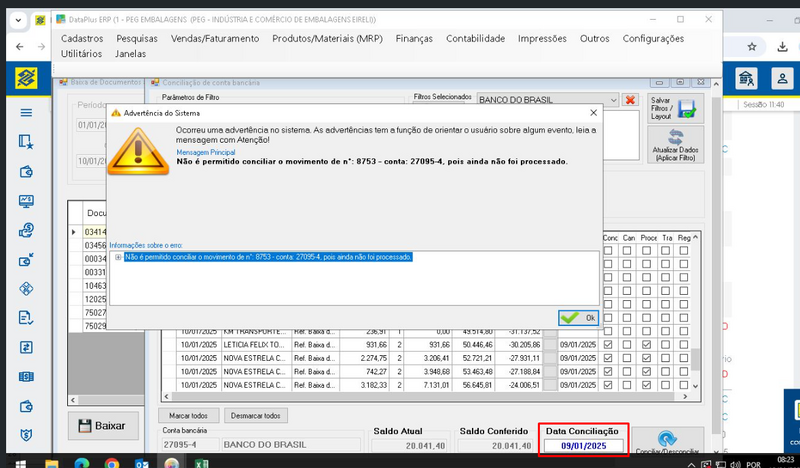Click the banknote icon in bank sidebar
This screenshot has width=800, height=468.
point(26,377)
